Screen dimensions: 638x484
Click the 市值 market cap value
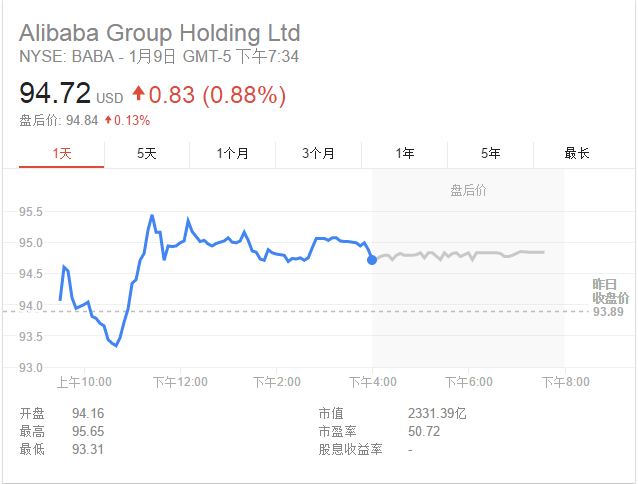[x=437, y=413]
